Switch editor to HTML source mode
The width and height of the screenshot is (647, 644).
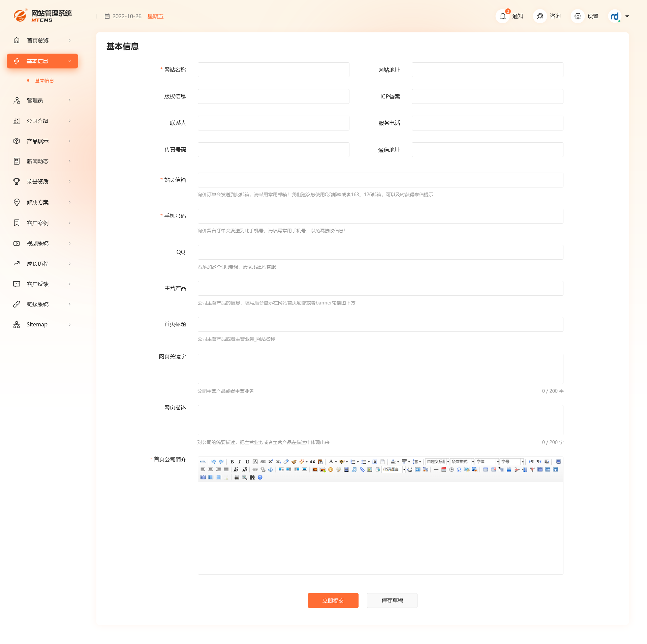point(203,462)
